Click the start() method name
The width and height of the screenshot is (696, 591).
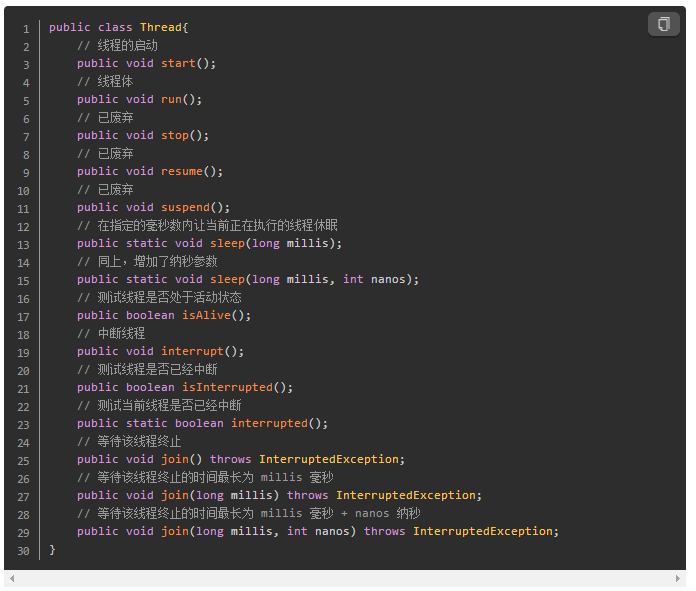(x=178, y=63)
